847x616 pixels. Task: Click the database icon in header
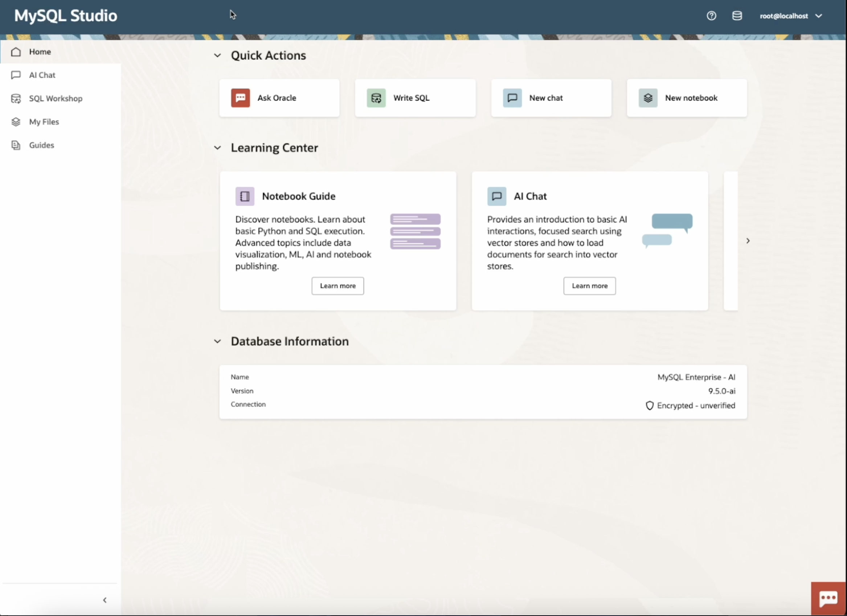[736, 16]
